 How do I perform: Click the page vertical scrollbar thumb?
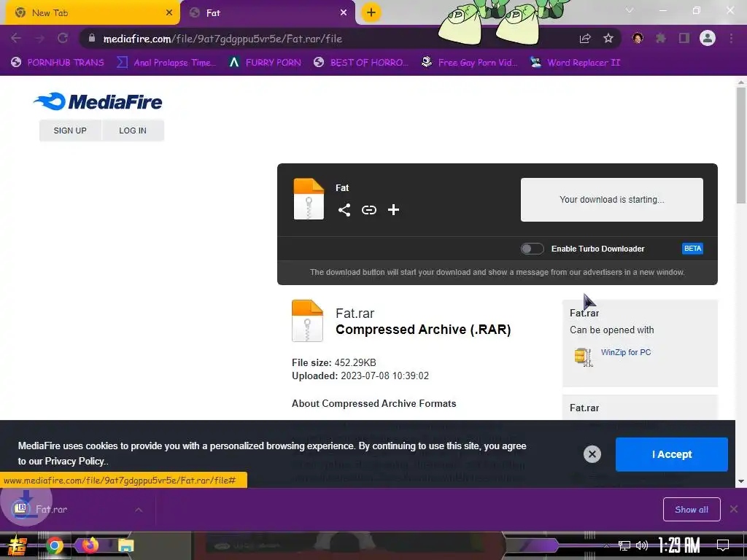click(x=741, y=145)
